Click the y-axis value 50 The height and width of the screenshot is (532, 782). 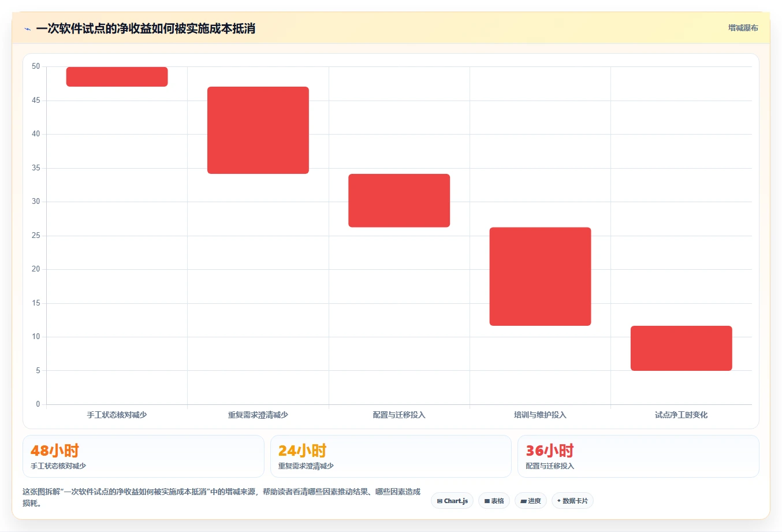click(x=36, y=66)
